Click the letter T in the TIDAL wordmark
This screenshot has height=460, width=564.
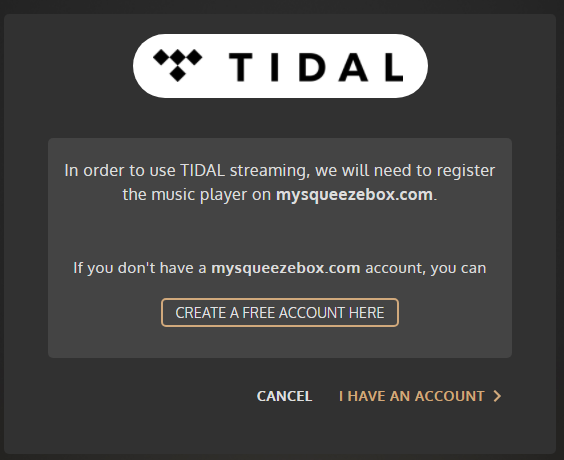(241, 67)
